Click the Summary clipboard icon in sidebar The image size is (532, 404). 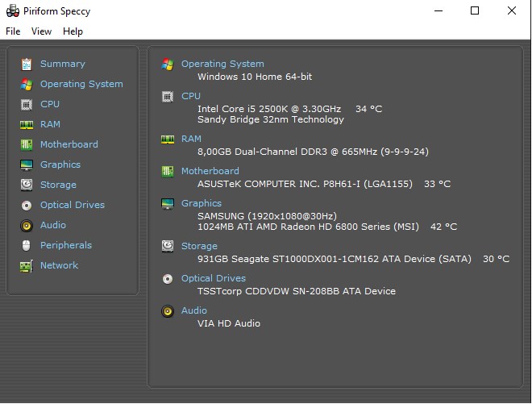27,65
